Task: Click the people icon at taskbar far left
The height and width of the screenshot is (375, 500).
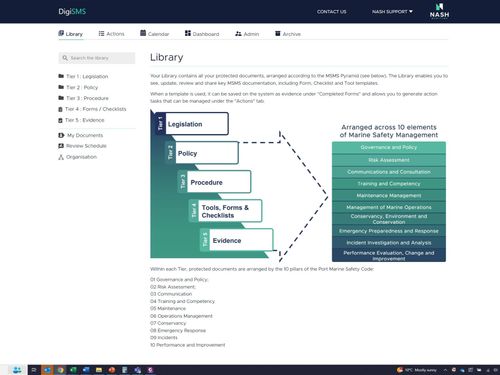Action: [17, 370]
